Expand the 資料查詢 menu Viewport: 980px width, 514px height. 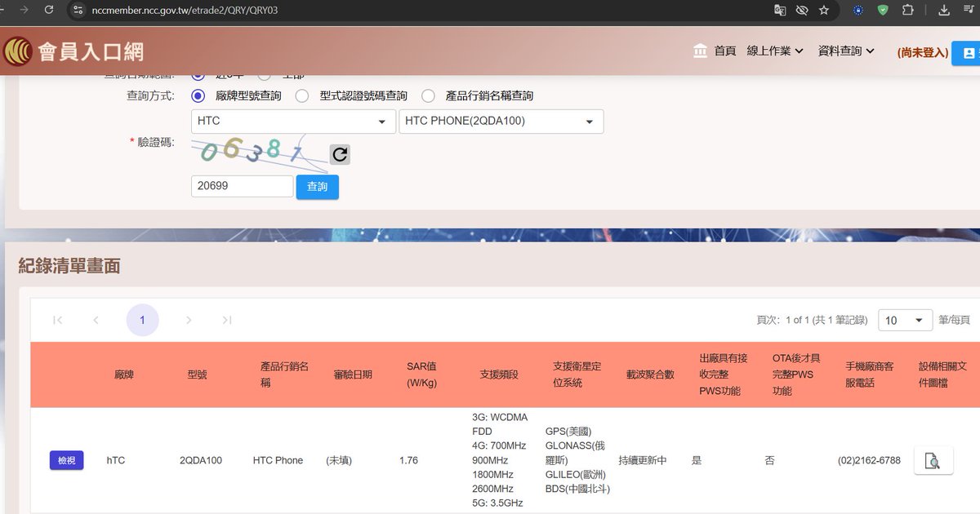(846, 51)
